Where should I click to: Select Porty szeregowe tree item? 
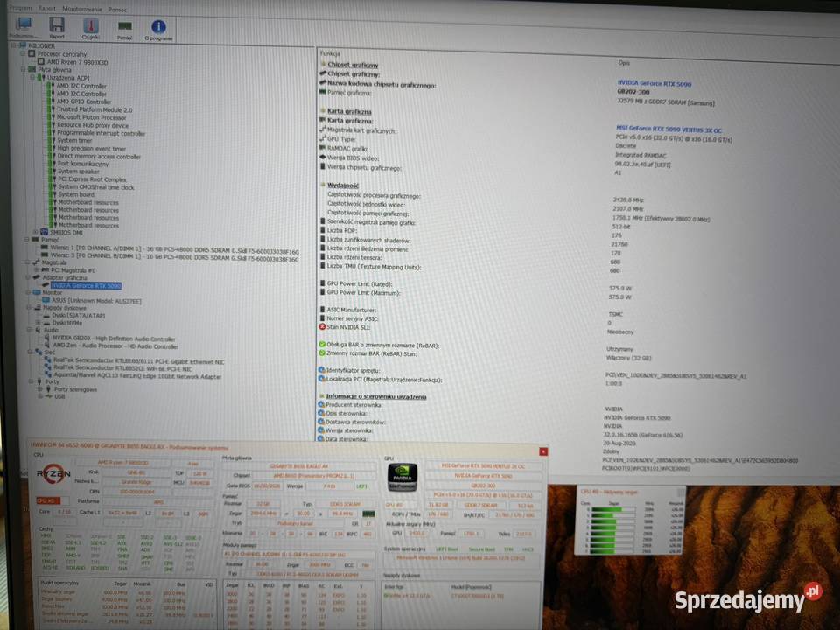pos(76,389)
